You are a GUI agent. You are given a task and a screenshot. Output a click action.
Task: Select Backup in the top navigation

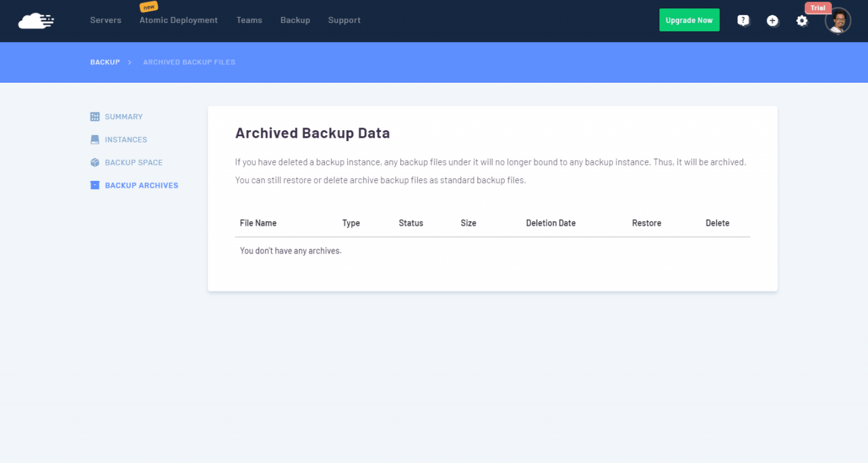click(x=295, y=20)
